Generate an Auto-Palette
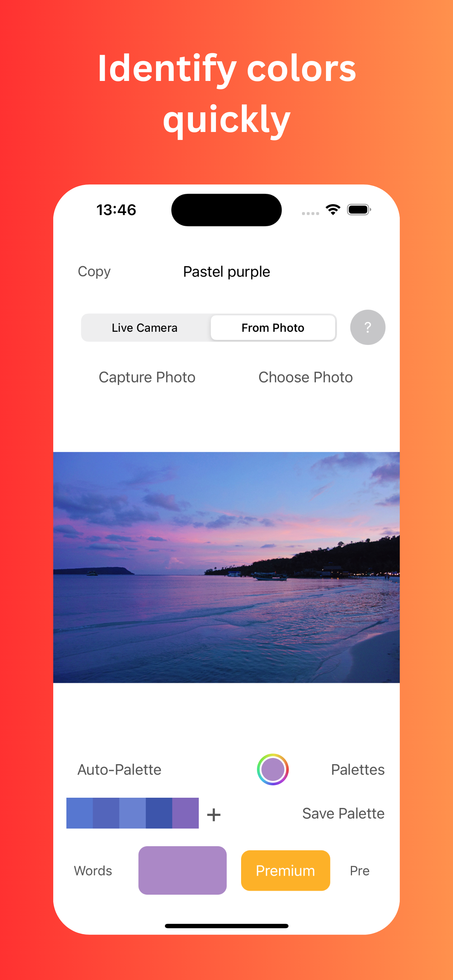 point(120,769)
